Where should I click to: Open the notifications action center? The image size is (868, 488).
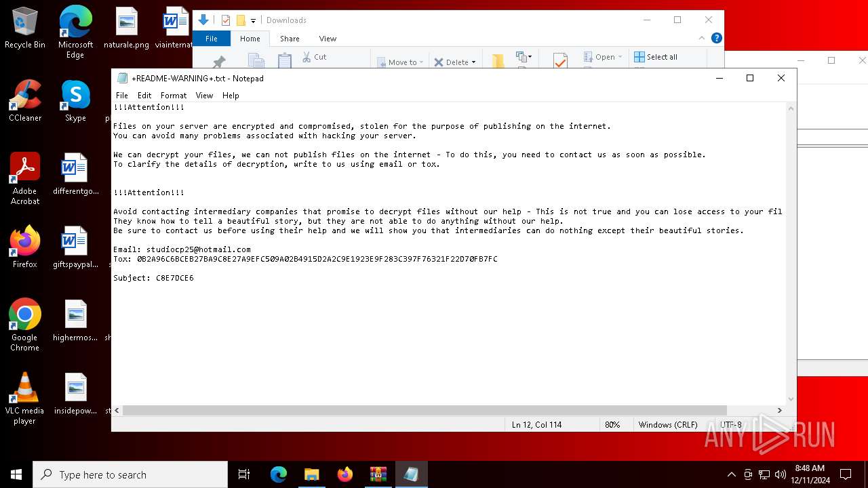pyautogui.click(x=846, y=474)
